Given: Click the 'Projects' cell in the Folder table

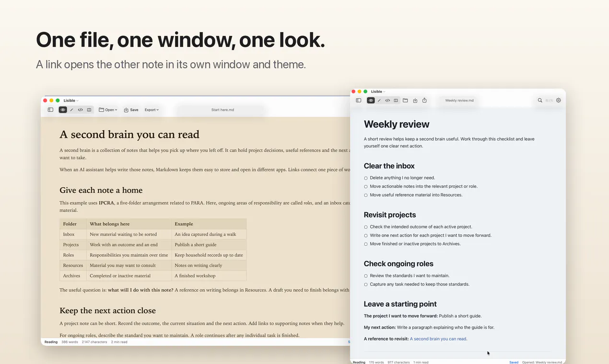Looking at the screenshot, I should pyautogui.click(x=73, y=245).
